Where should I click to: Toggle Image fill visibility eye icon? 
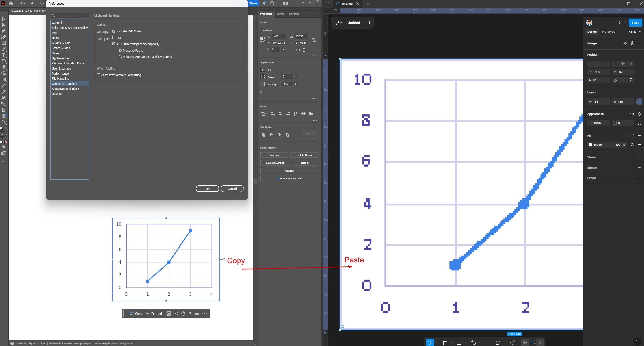point(632,145)
